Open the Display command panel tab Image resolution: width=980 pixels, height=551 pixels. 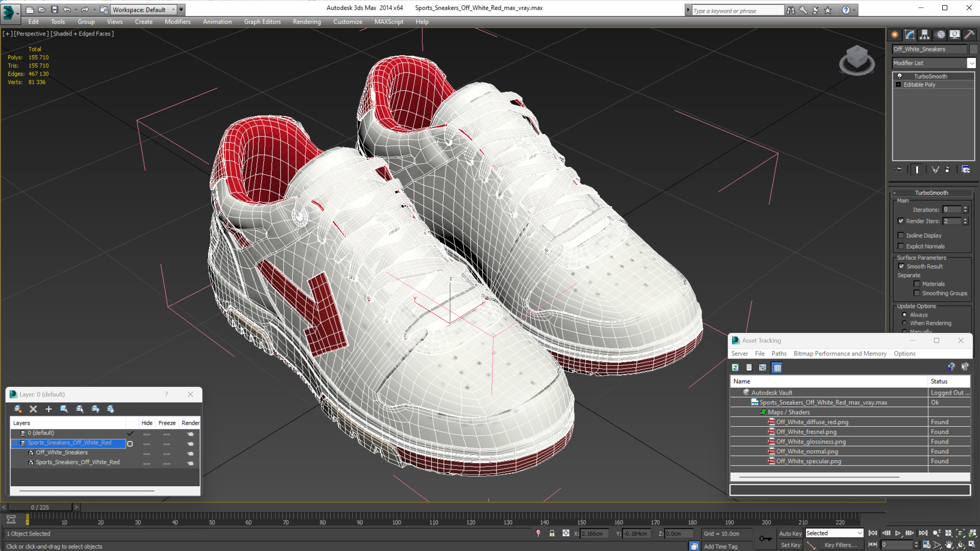click(955, 35)
